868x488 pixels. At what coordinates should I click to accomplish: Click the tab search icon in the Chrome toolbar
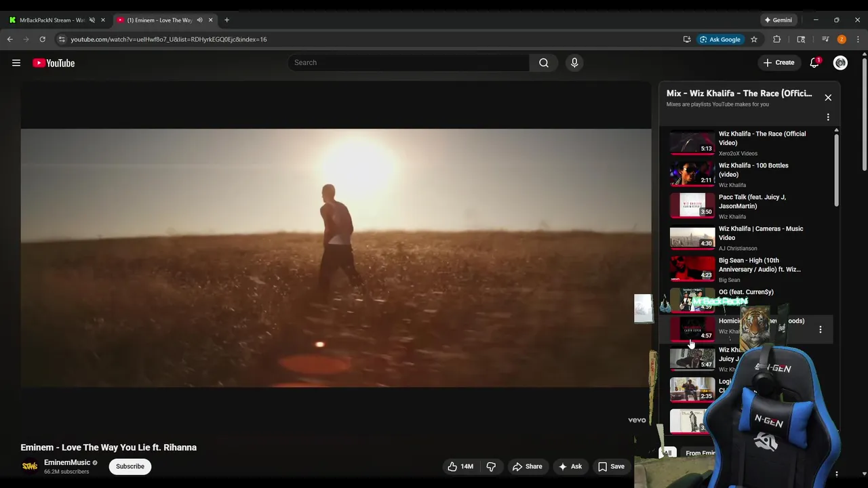801,39
